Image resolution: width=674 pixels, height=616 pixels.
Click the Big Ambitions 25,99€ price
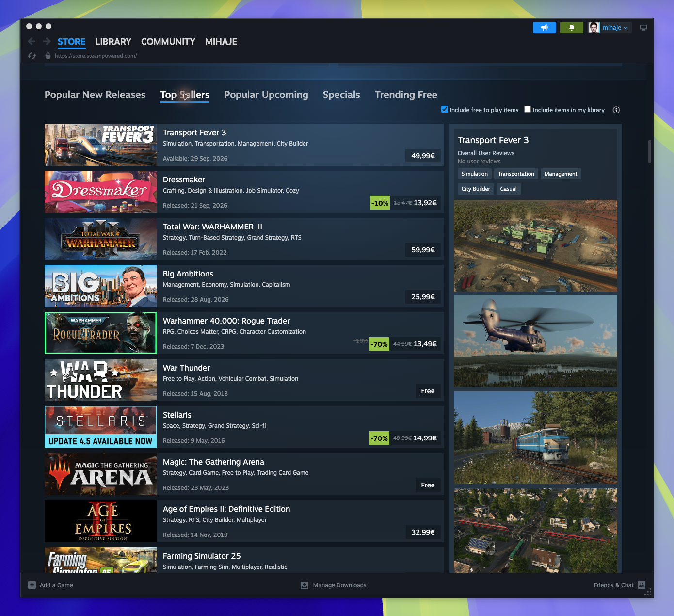[423, 297]
